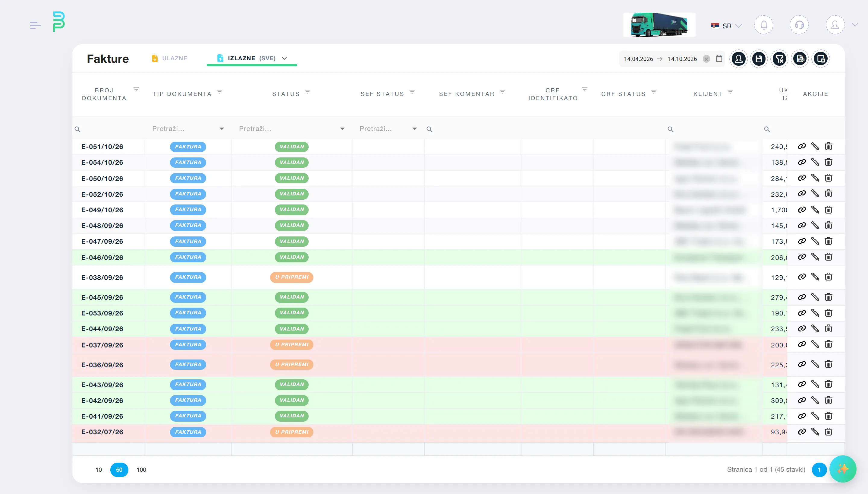Open the column chooser icon
The height and width of the screenshot is (494, 868).
coord(821,59)
